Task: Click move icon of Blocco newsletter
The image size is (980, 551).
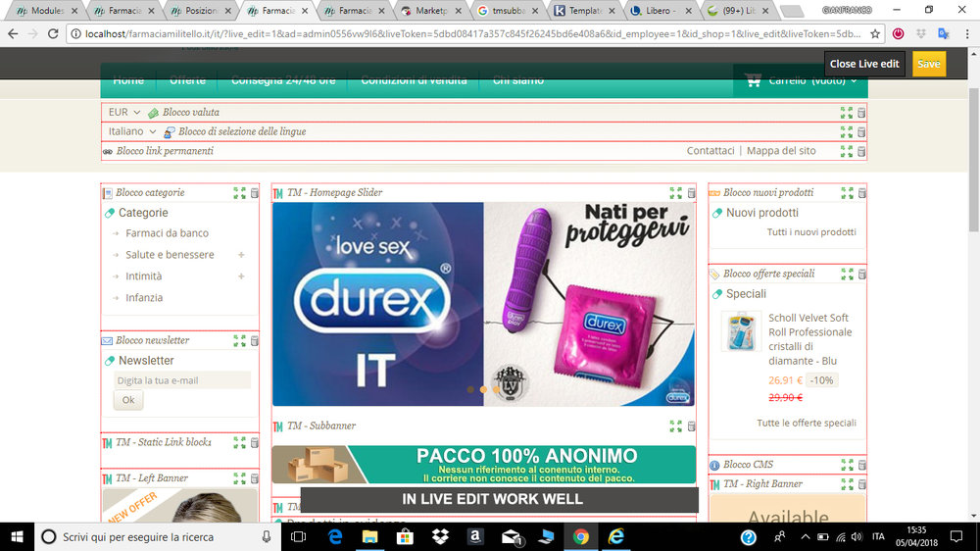Action: pyautogui.click(x=239, y=341)
